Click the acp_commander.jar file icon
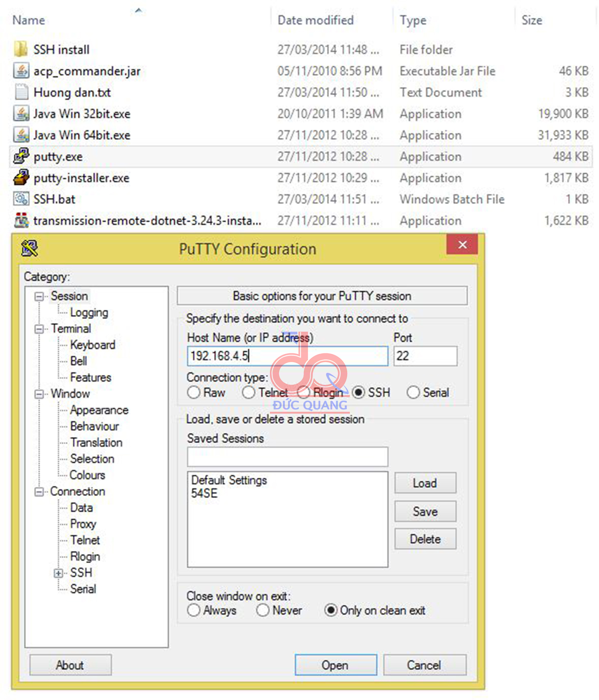599x700 pixels. click(x=21, y=71)
